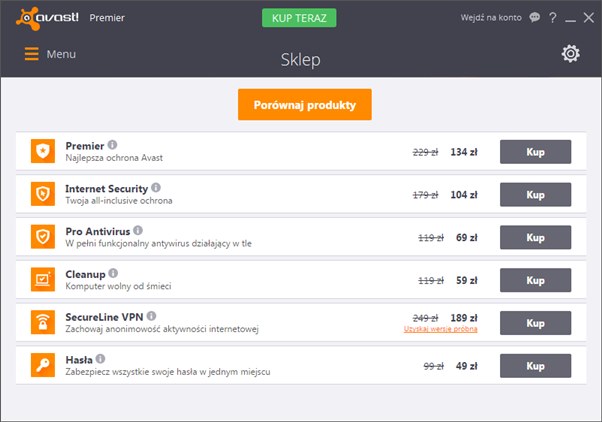The width and height of the screenshot is (602, 422).
Task: View Cleanup info tooltip icon
Action: coord(113,273)
